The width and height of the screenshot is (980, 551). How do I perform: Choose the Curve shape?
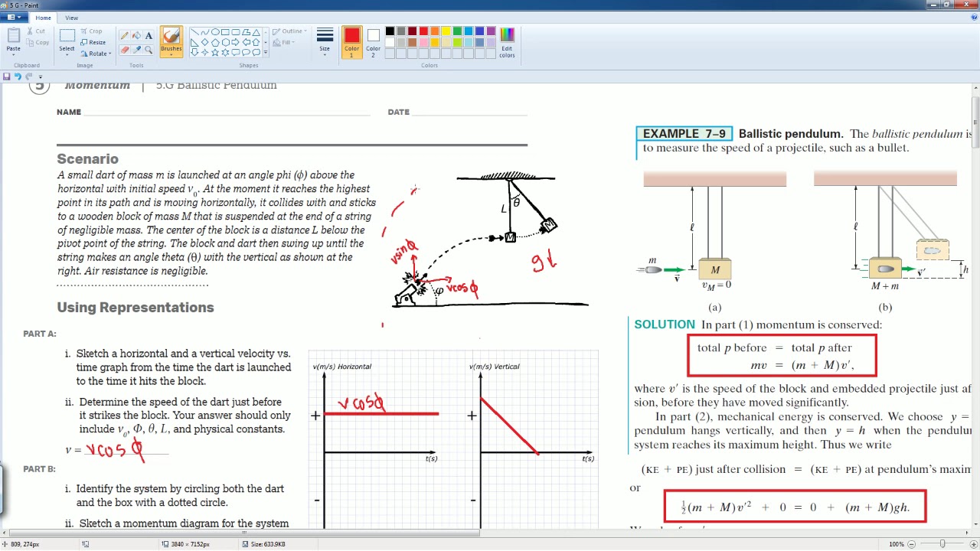[205, 32]
